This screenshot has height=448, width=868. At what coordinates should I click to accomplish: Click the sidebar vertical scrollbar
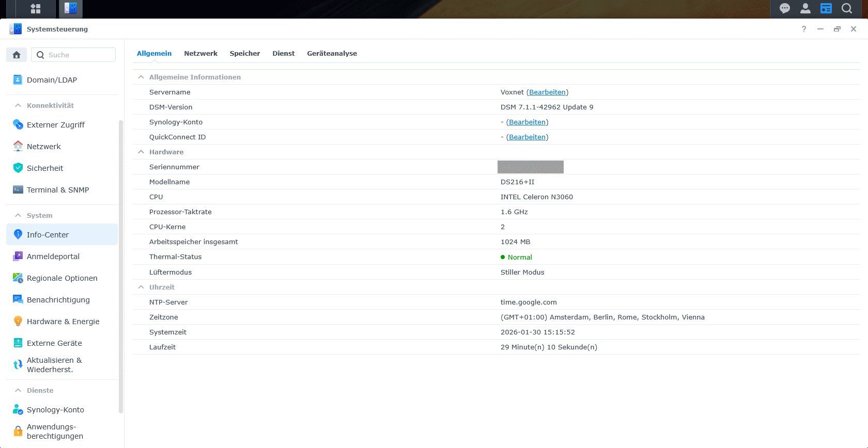(121, 266)
